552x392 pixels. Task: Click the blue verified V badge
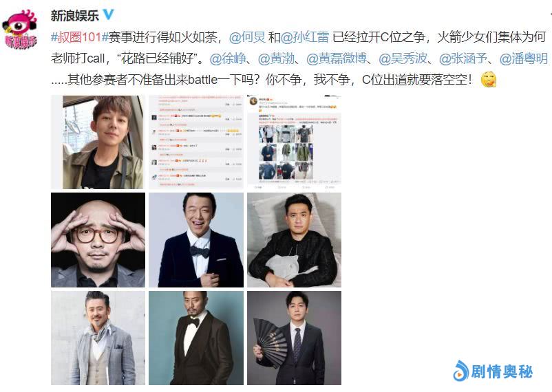coord(108,14)
